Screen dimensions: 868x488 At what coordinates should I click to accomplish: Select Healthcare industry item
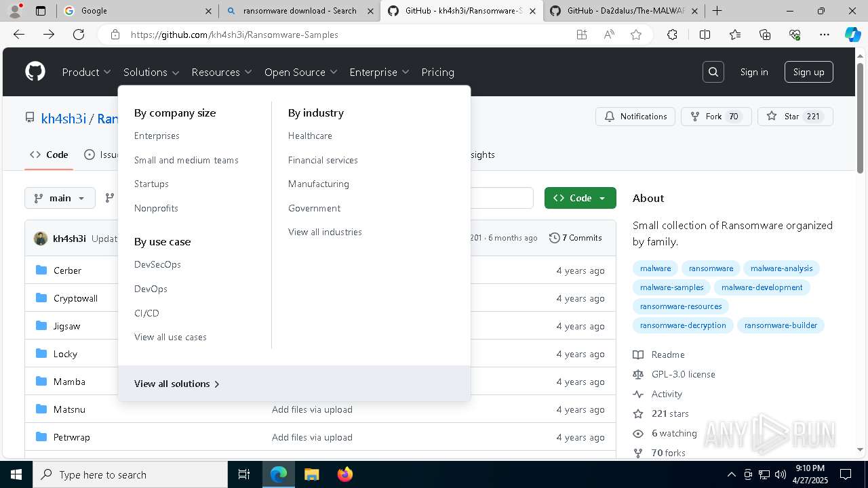310,136
